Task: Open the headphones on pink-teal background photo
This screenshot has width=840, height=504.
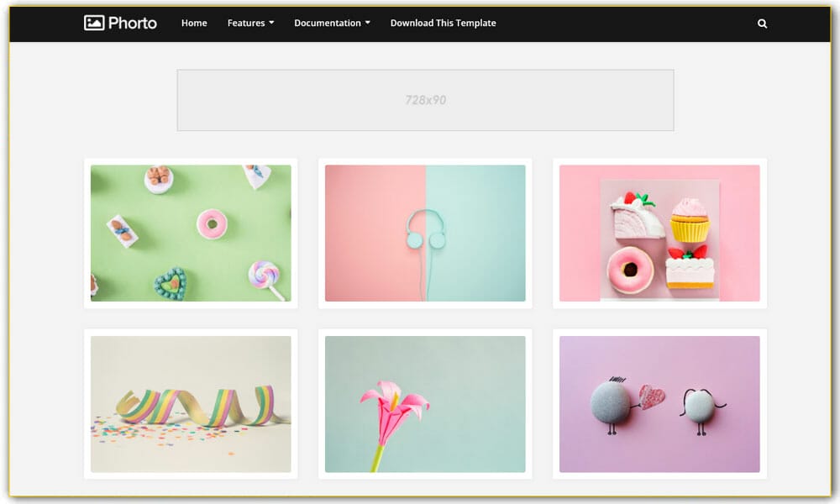Action: (x=425, y=233)
